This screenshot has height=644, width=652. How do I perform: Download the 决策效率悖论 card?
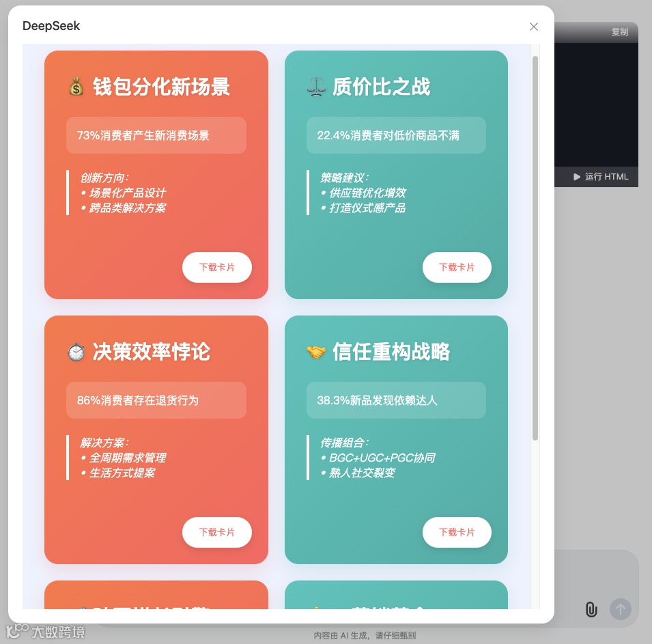pos(217,532)
